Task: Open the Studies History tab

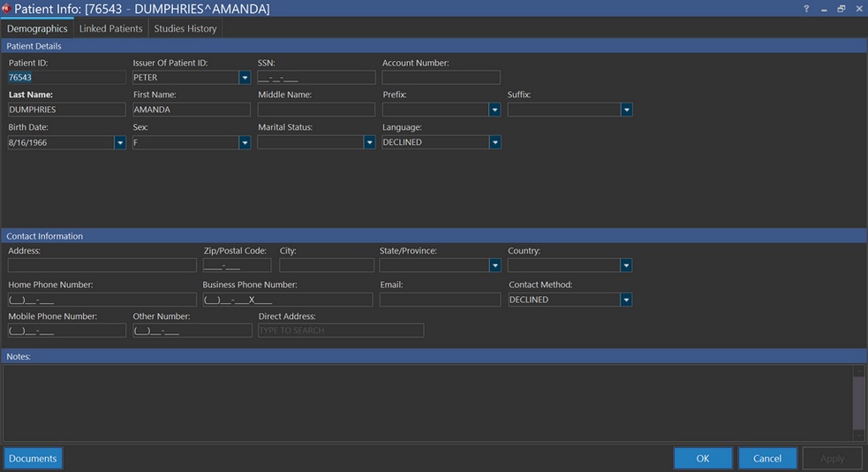Action: [x=185, y=28]
